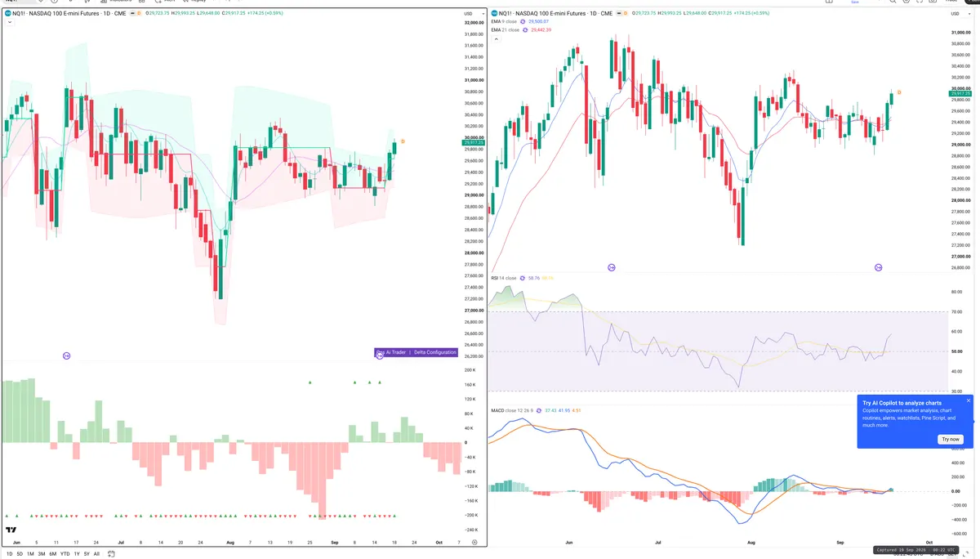
Task: Click the EMA 21 close settings icon
Action: click(x=525, y=30)
